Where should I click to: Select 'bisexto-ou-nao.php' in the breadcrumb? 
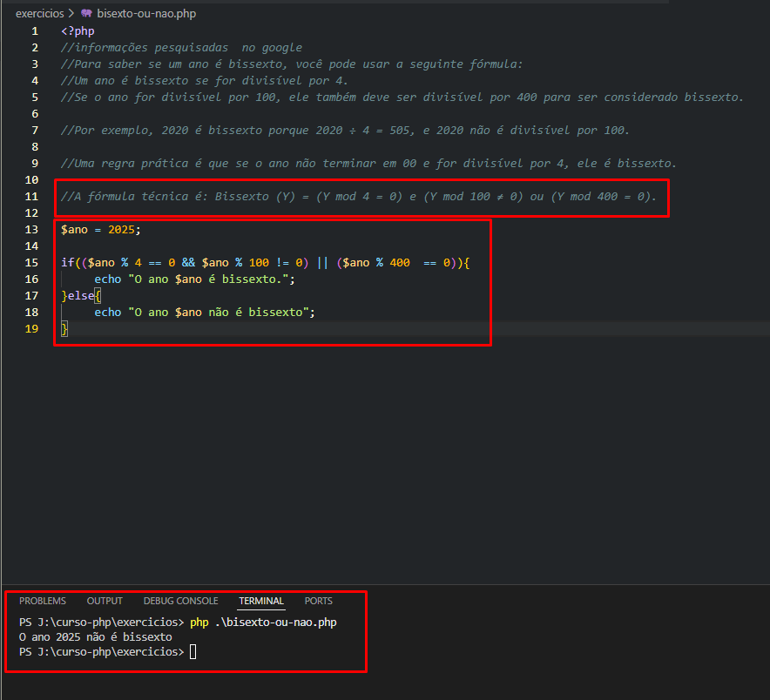coord(146,13)
